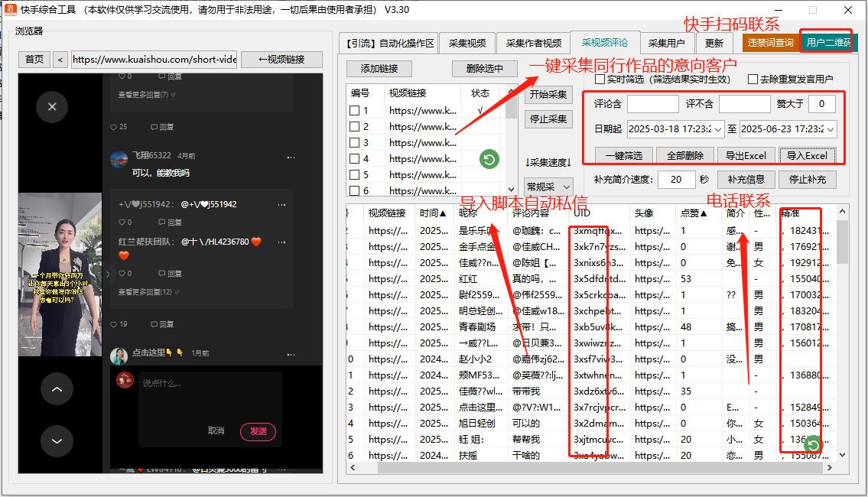The image size is (868, 497).
Task: Switch to the 采集用户 tab
Action: pyautogui.click(x=668, y=43)
